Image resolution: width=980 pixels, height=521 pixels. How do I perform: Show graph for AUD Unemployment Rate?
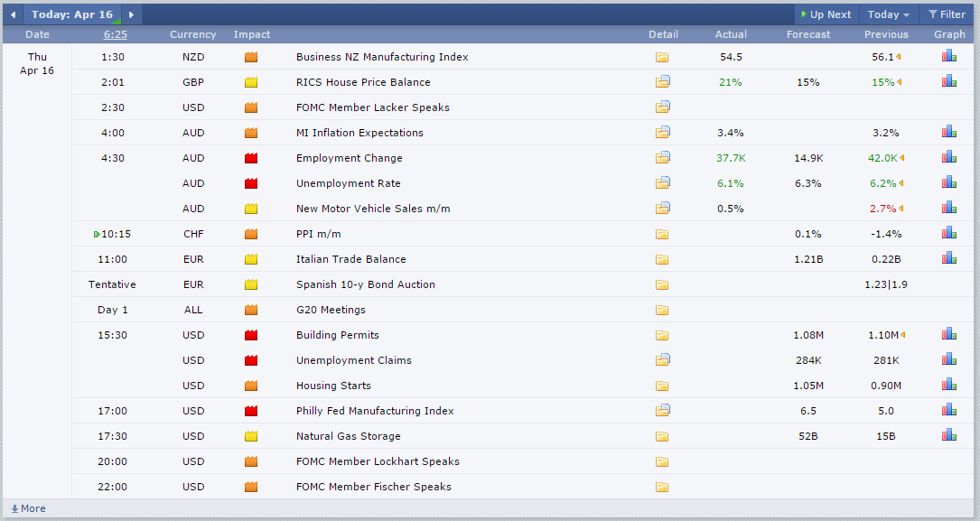948,182
